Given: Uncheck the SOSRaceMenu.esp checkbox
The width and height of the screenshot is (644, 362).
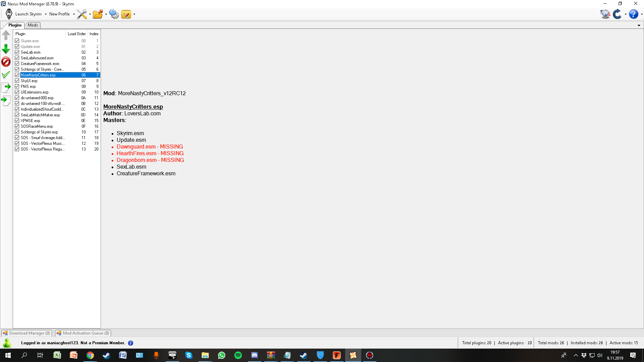Looking at the screenshot, I should [17, 126].
